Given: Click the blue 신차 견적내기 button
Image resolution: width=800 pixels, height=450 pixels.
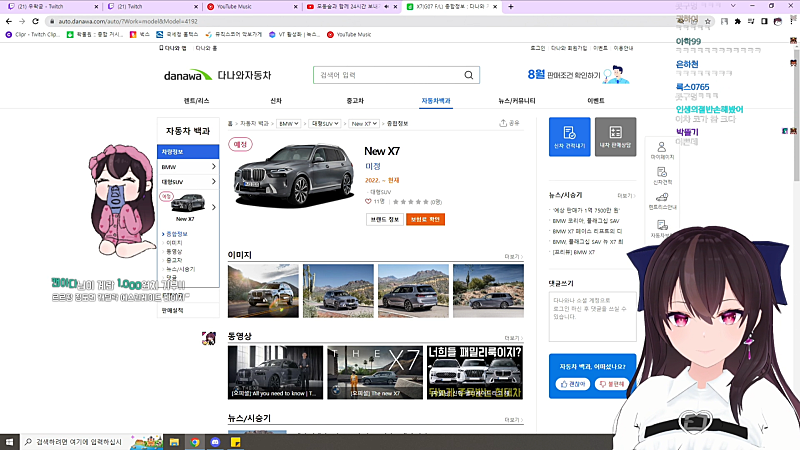Looking at the screenshot, I should pos(569,137).
